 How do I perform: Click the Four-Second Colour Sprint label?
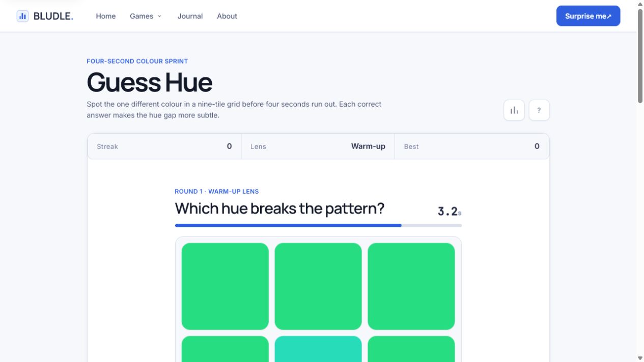[137, 61]
